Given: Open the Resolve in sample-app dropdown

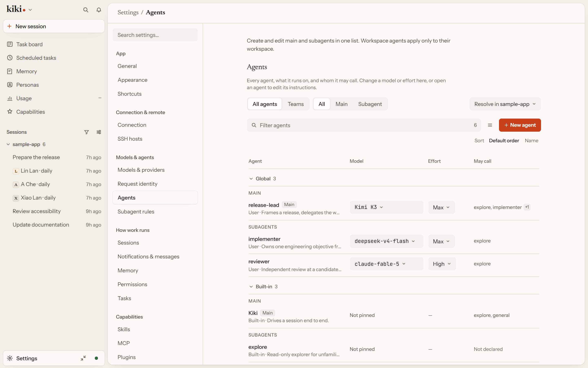Looking at the screenshot, I should pos(505,104).
